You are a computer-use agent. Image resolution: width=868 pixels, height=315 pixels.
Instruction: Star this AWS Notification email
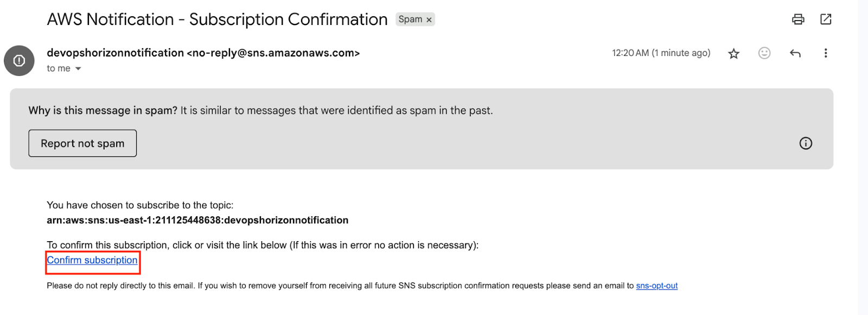[733, 53]
